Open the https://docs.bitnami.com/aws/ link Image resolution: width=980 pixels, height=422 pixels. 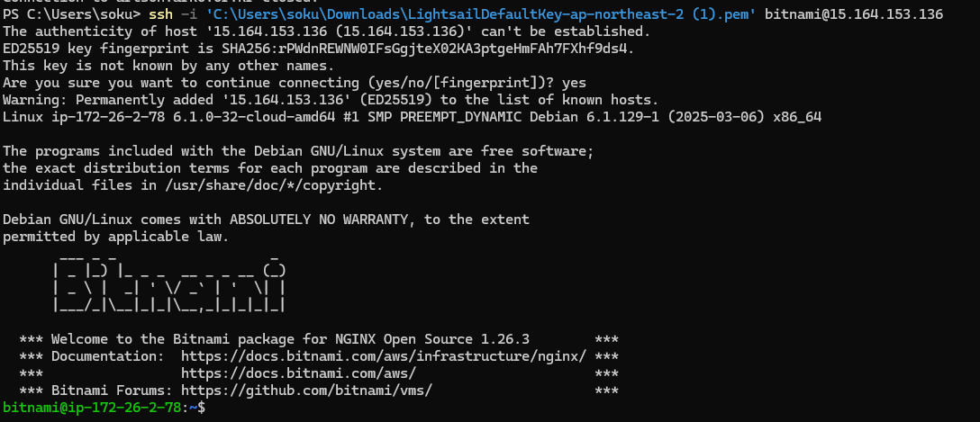click(299, 373)
